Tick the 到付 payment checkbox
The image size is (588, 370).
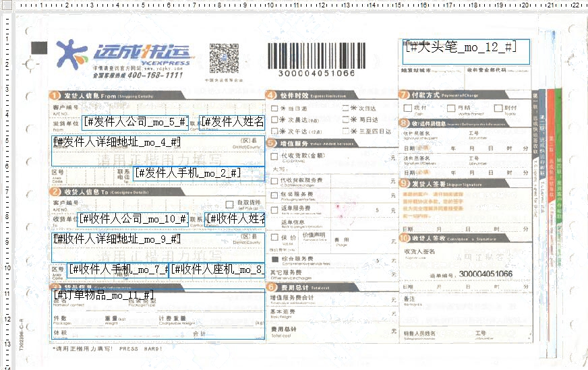point(498,109)
